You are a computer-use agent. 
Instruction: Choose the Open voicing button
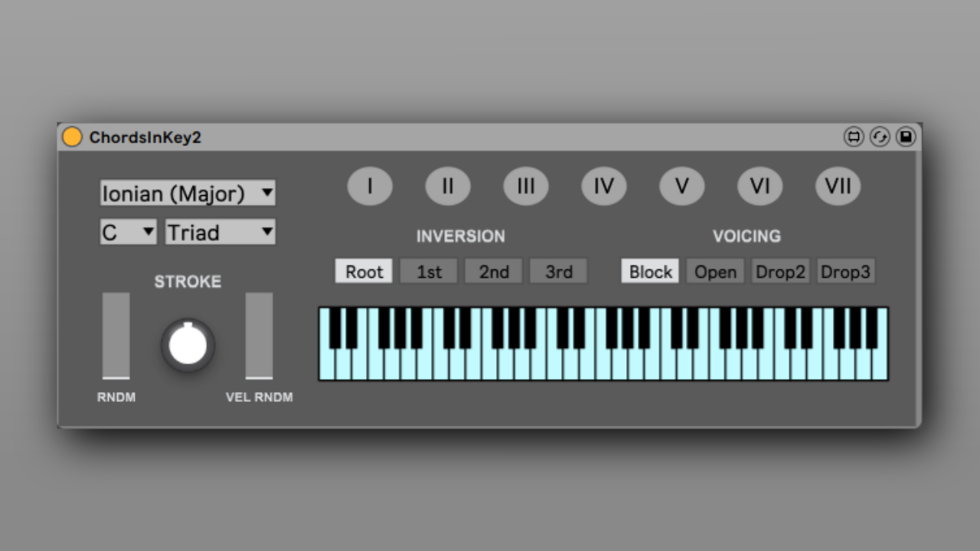click(x=715, y=272)
